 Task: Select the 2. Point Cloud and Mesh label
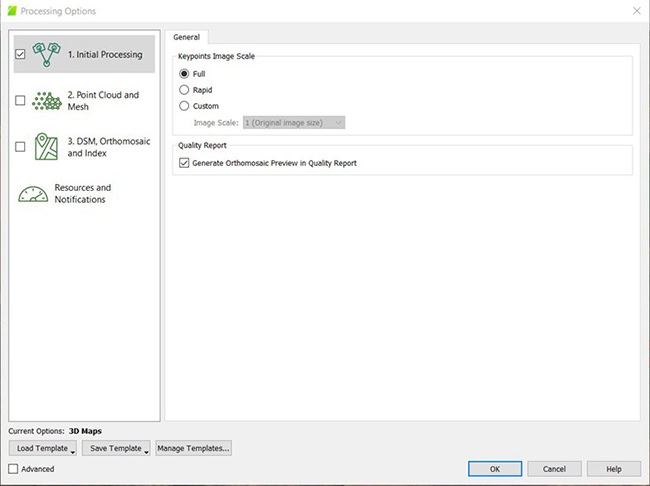pyautogui.click(x=103, y=101)
